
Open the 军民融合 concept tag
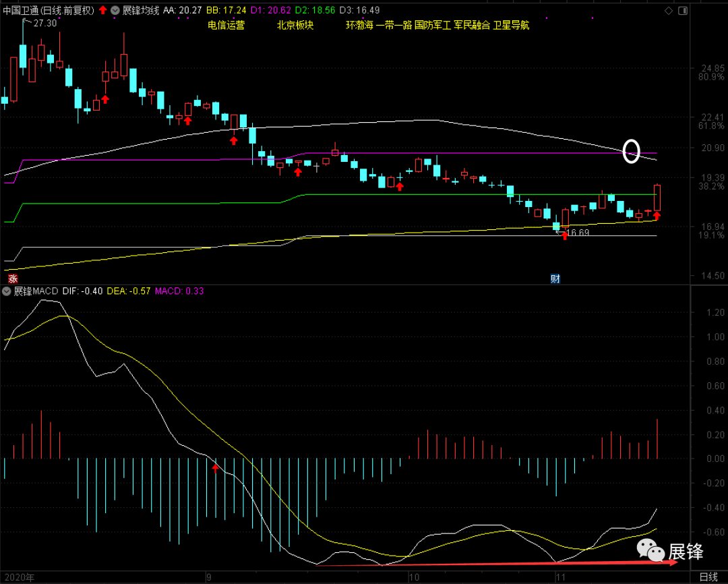coord(472,25)
